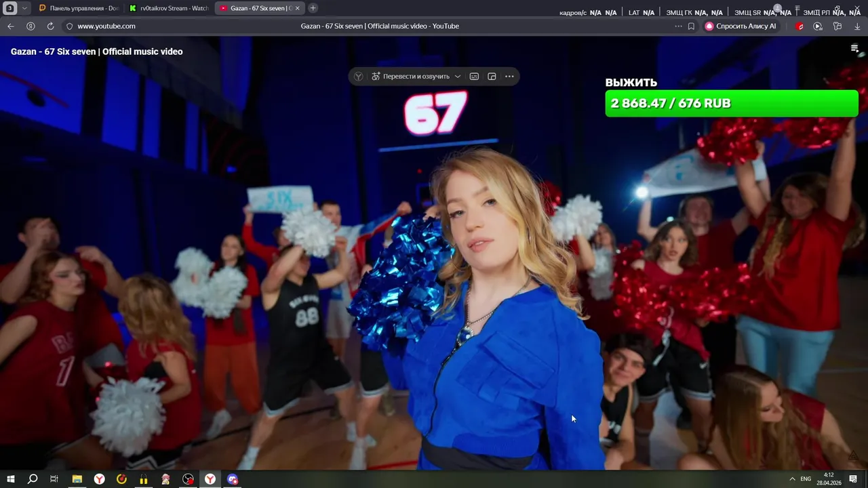Open the playlist queue icon at the video's top-right
Viewport: 868px width, 488px height.
[854, 48]
